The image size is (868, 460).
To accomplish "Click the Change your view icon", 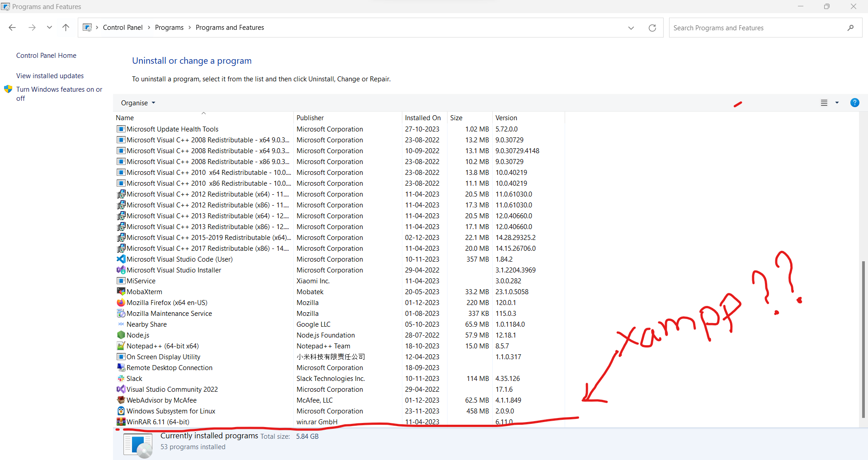I will (824, 103).
